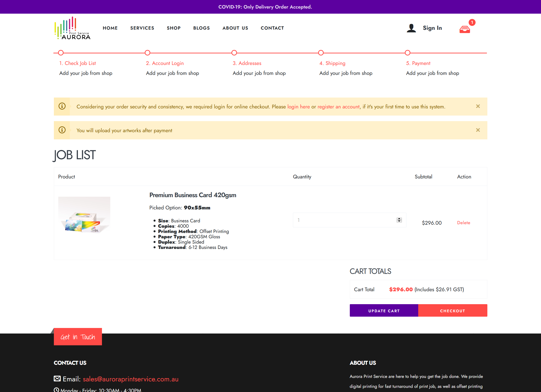
Task: Click the "login here" link
Action: (299, 107)
